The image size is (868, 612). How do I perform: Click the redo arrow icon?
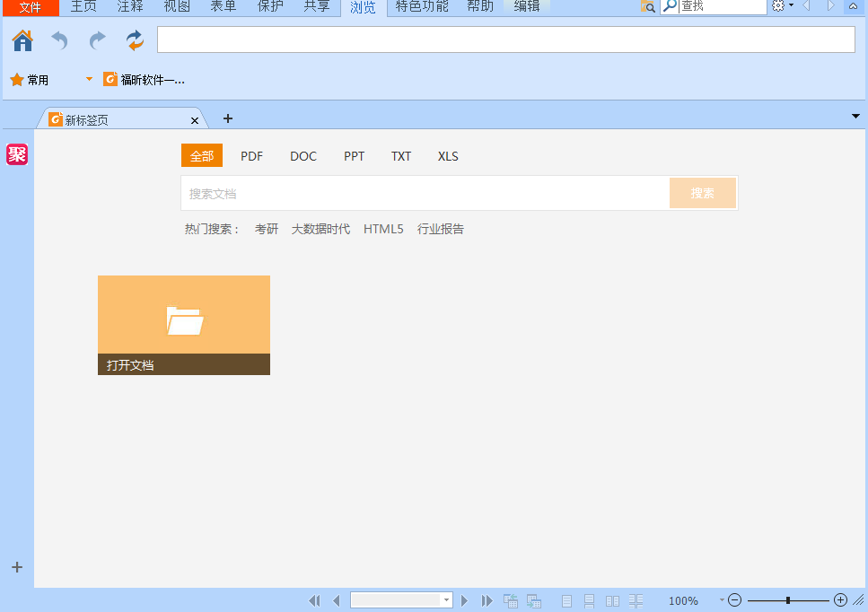96,40
